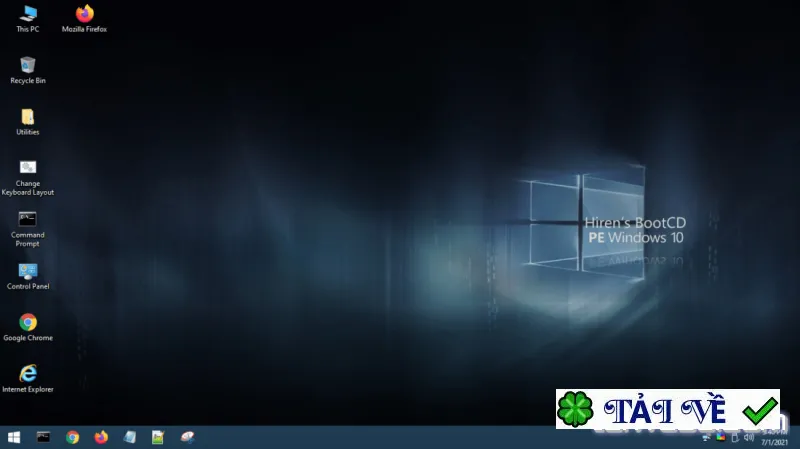Click the taskbar clock showing 7/1/2021
The image size is (800, 449).
click(x=774, y=438)
